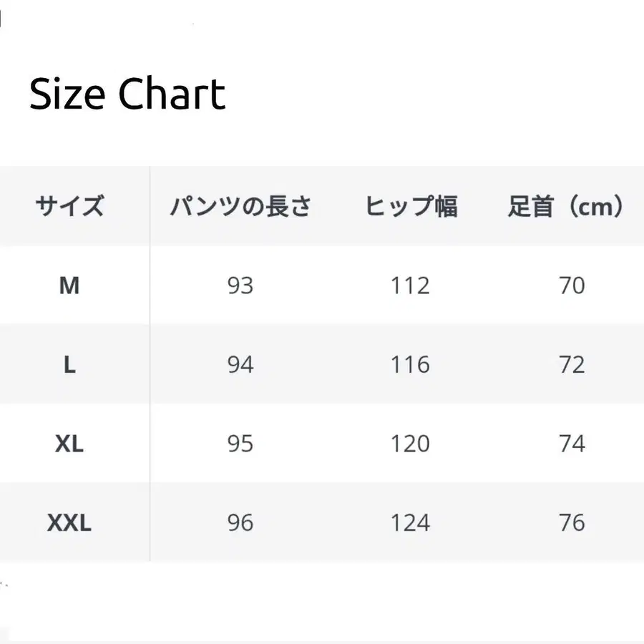Click the 足首（cm） column header

(x=567, y=207)
